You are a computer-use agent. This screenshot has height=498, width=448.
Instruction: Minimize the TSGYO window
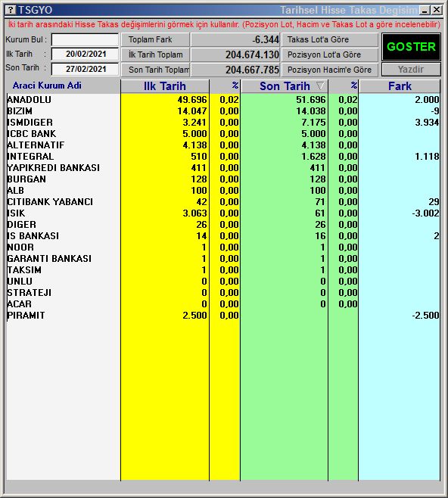point(425,10)
